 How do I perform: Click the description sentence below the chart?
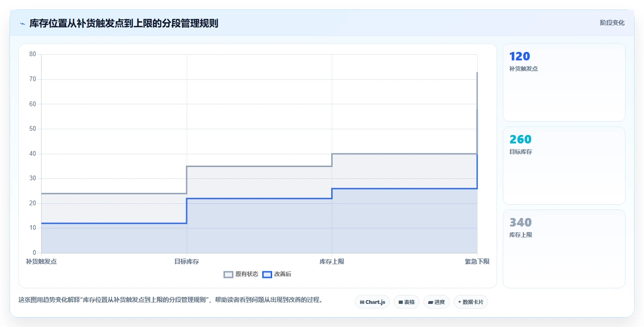[x=171, y=300]
